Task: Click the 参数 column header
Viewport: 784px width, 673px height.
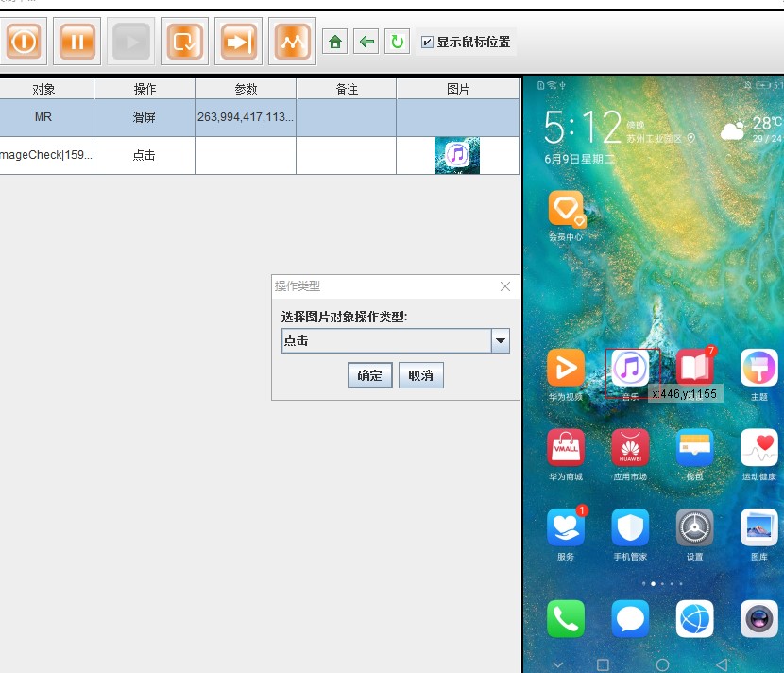Action: pos(246,88)
